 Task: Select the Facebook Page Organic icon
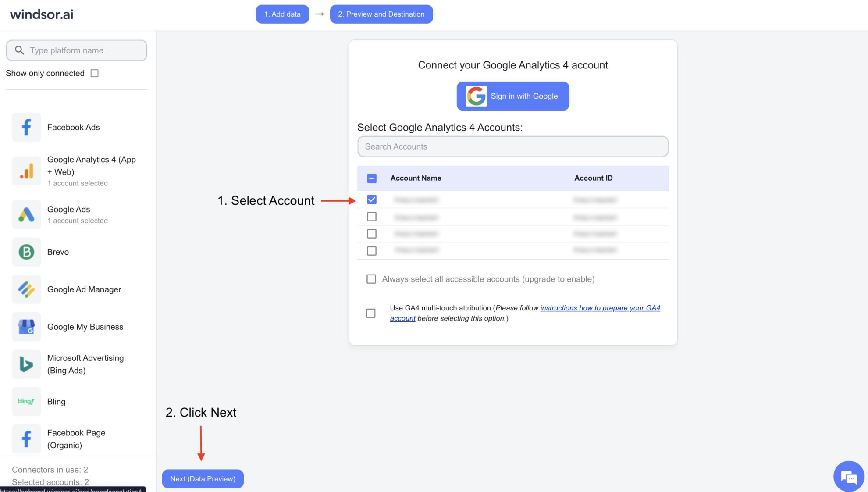point(26,439)
